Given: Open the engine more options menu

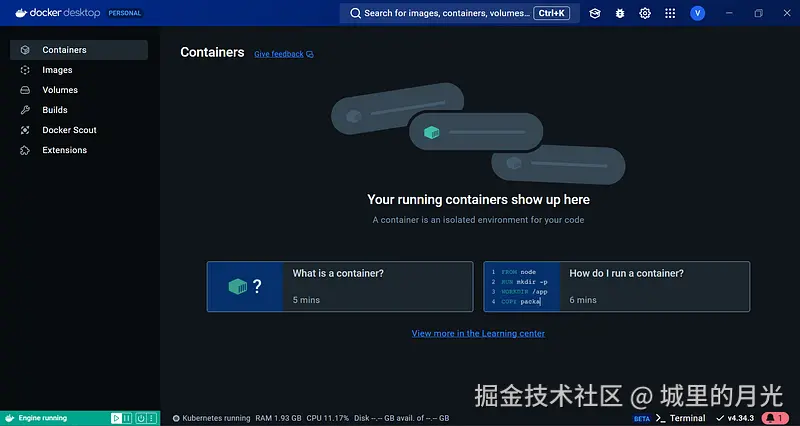Looking at the screenshot, I should [x=151, y=418].
